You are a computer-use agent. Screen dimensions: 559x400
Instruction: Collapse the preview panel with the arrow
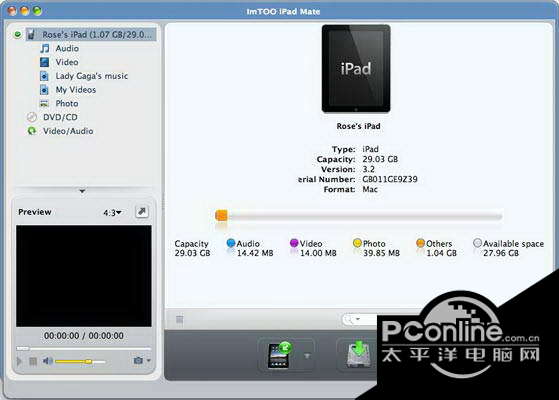coord(82,191)
